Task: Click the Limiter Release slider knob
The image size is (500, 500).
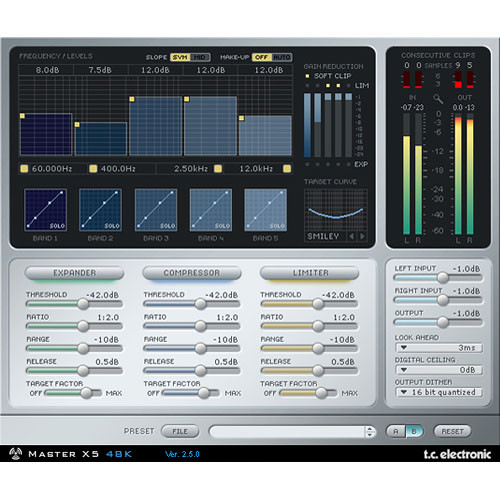Action: point(318,371)
